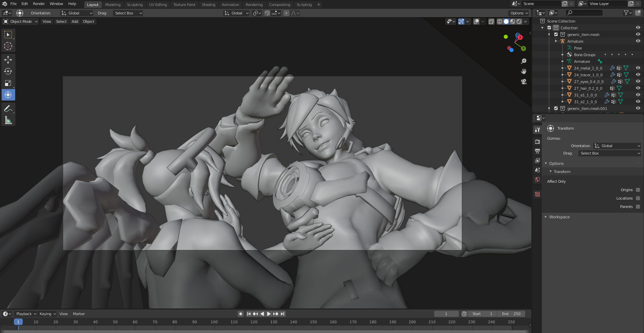This screenshot has width=644, height=333.
Task: Click the End frame field
Action: pos(511,314)
